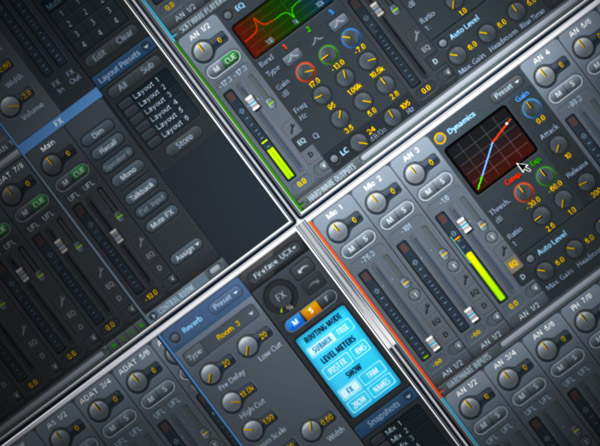
Task: Toggle the Dynamics power ring button
Action: (x=440, y=138)
